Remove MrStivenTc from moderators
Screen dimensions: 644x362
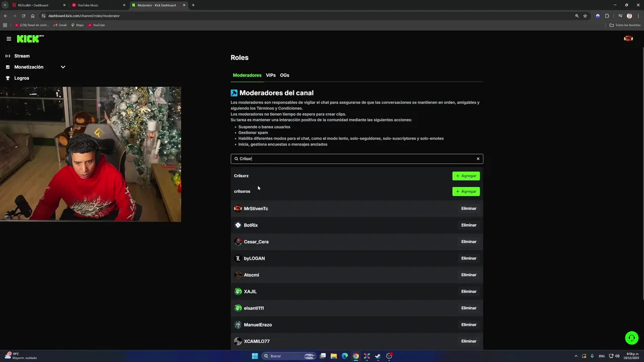(x=468, y=209)
